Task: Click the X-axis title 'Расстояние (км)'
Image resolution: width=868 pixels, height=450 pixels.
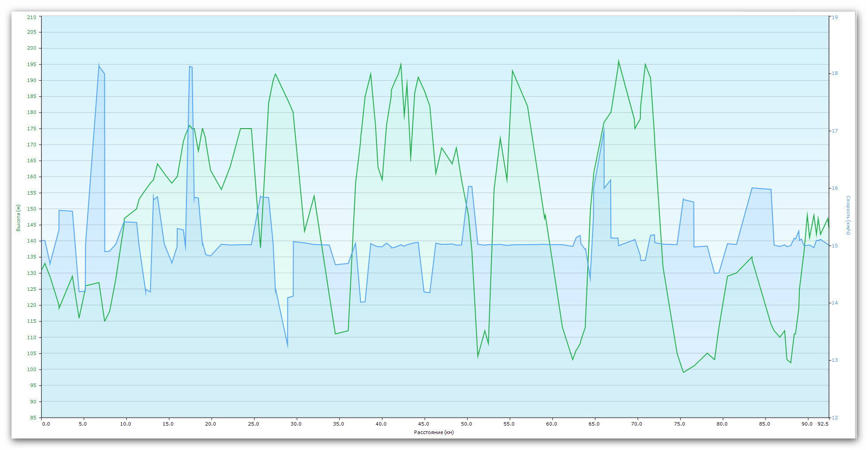Action: [434, 432]
